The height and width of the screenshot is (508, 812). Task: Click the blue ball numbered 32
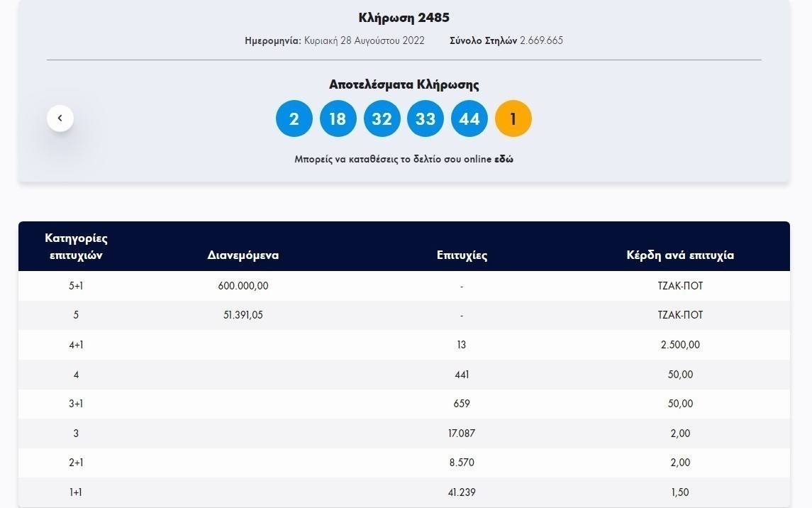[382, 118]
